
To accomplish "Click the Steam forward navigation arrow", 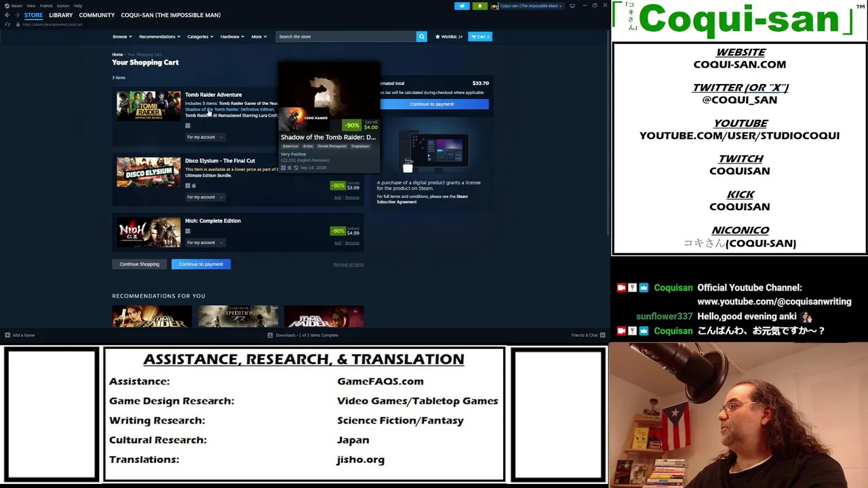I will pos(16,15).
